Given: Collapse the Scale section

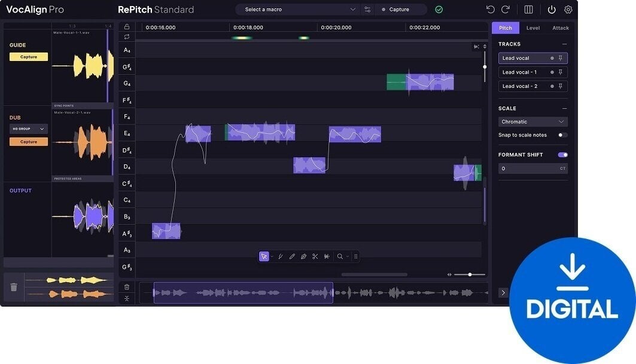Looking at the screenshot, I should (564, 108).
